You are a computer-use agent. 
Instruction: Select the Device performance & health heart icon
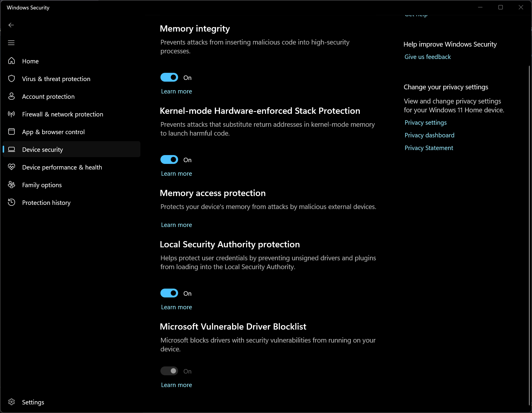click(12, 167)
